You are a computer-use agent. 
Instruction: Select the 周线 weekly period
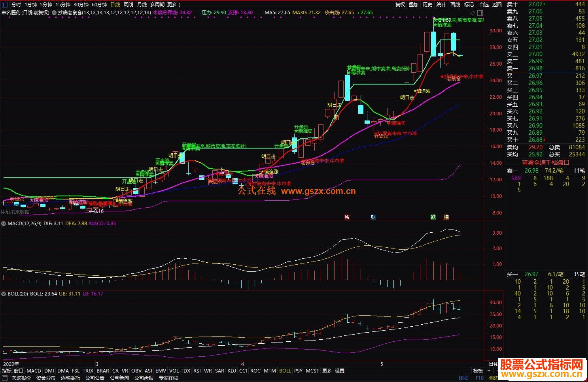[x=128, y=5]
